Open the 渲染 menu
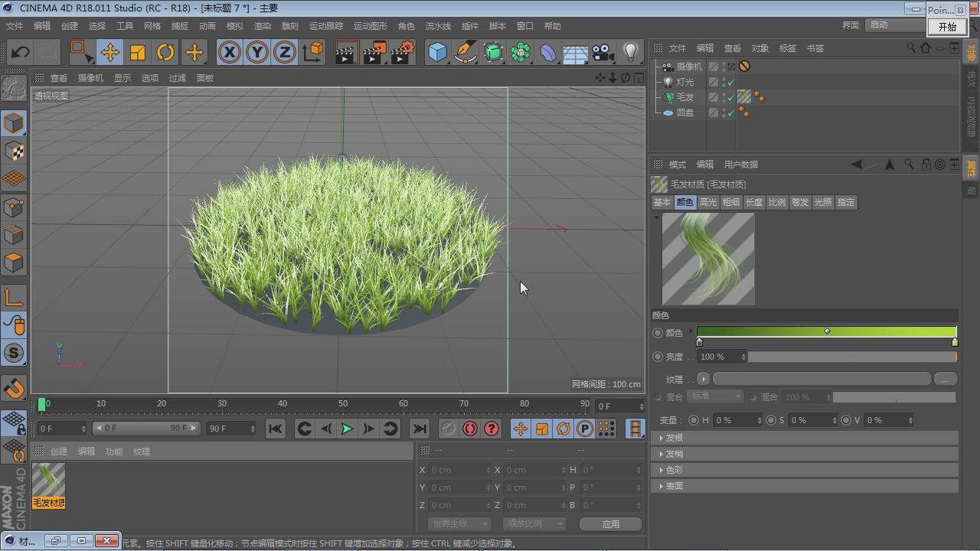Viewport: 980px width, 551px height. coord(262,26)
